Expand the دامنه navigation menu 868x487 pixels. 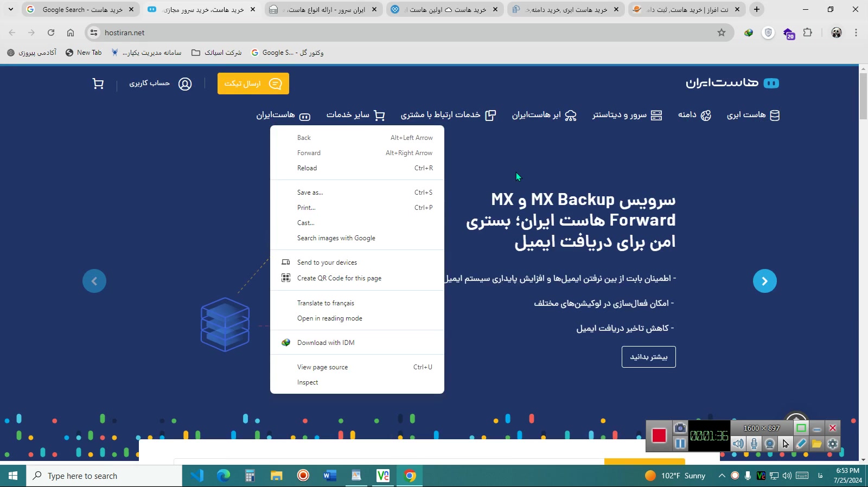pyautogui.click(x=694, y=115)
